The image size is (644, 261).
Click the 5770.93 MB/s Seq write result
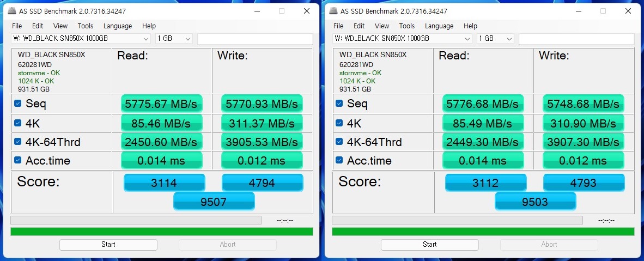pos(262,104)
